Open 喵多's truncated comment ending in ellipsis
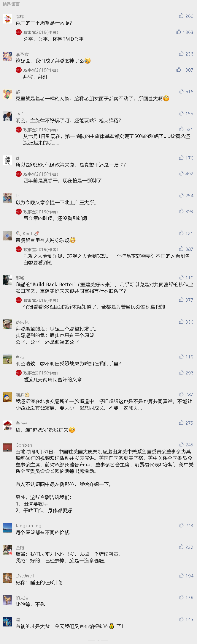This screenshot has width=197, height=644. (x=104, y=404)
